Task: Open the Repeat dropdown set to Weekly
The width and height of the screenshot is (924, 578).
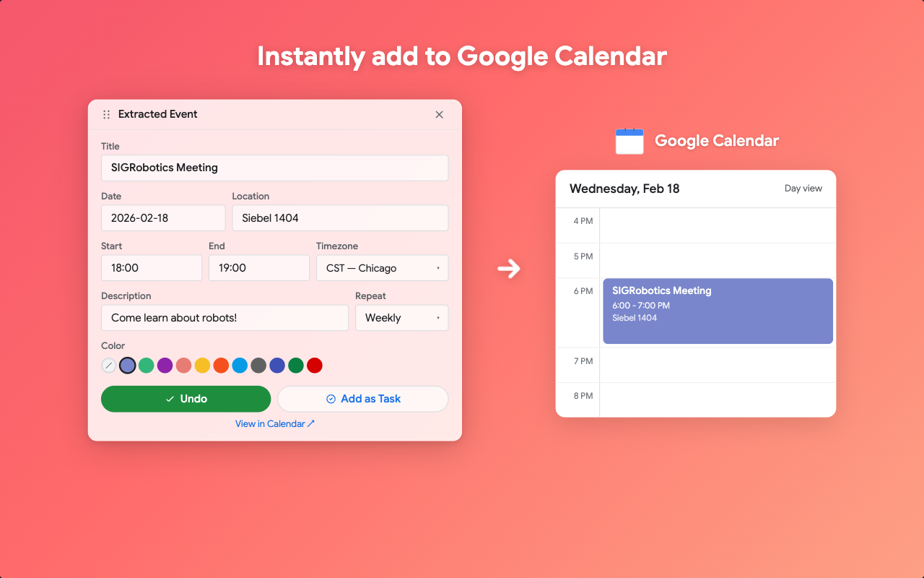Action: click(x=402, y=318)
